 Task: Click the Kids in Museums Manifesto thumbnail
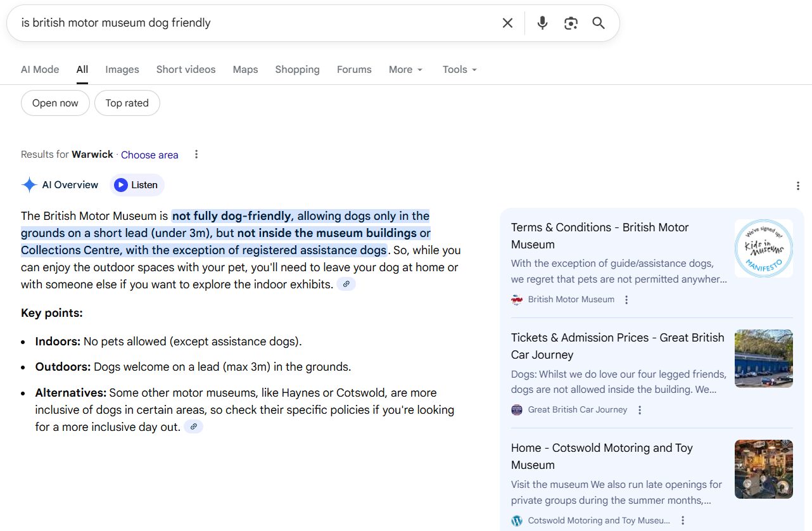click(x=764, y=248)
